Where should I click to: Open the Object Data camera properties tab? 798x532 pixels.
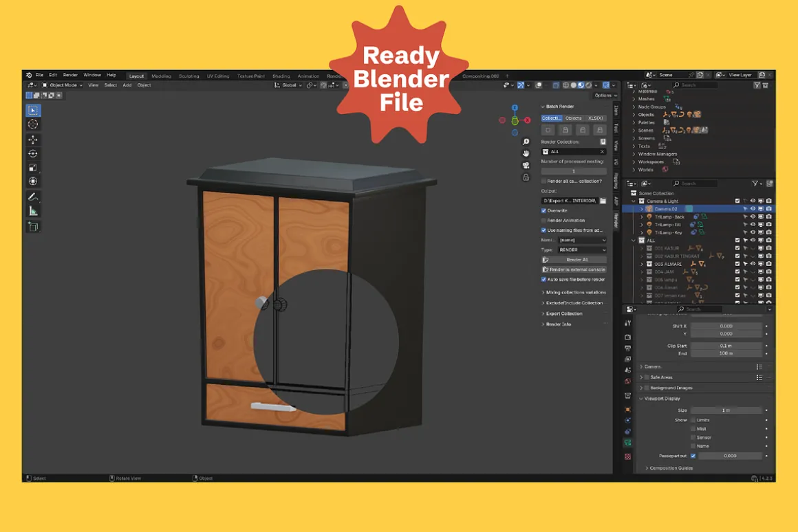click(627, 443)
